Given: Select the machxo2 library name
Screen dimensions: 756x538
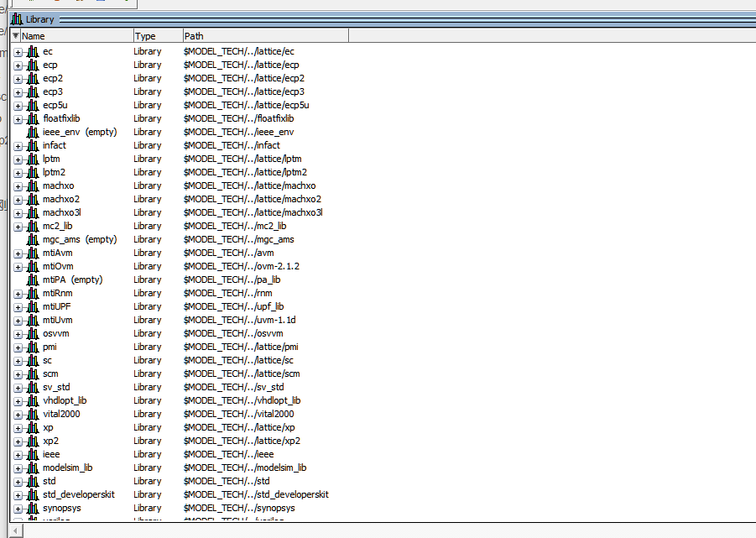Looking at the screenshot, I should pyautogui.click(x=61, y=199).
